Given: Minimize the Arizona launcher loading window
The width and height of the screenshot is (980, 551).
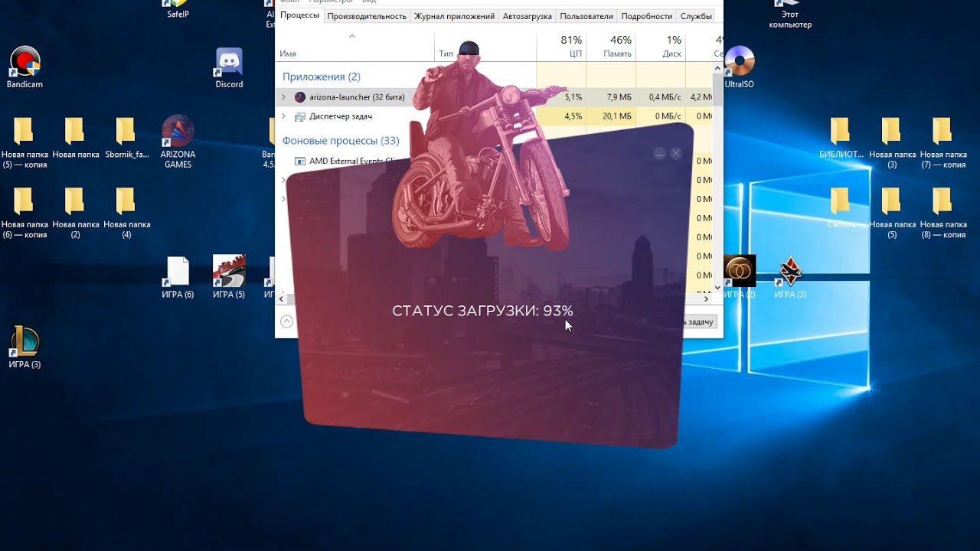Looking at the screenshot, I should click(659, 154).
